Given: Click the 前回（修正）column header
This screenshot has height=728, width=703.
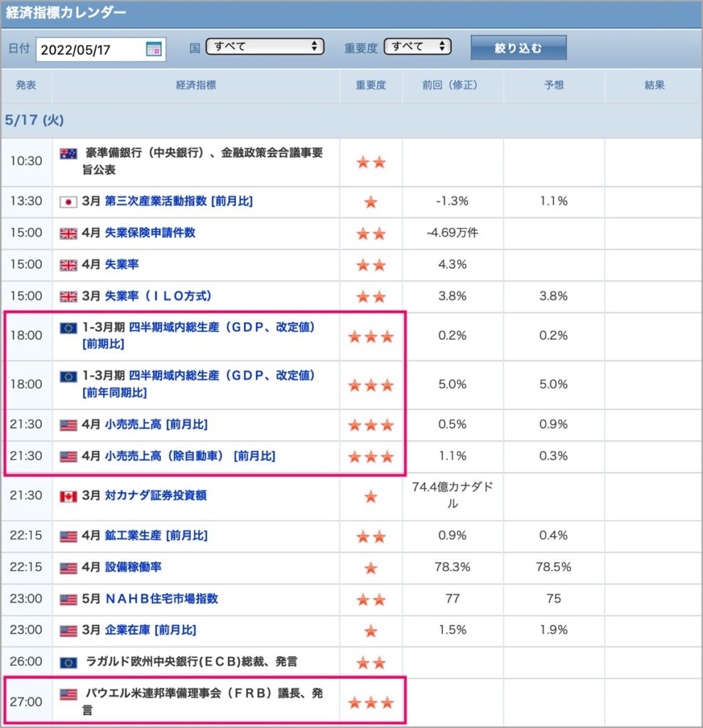Looking at the screenshot, I should tap(450, 85).
